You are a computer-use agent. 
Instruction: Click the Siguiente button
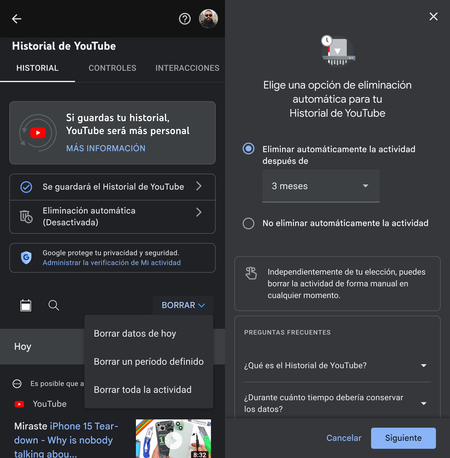tap(403, 438)
